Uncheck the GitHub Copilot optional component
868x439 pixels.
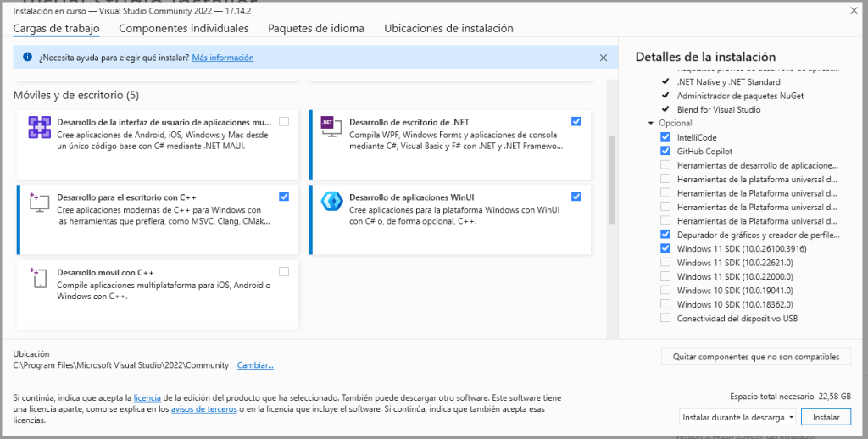(665, 151)
